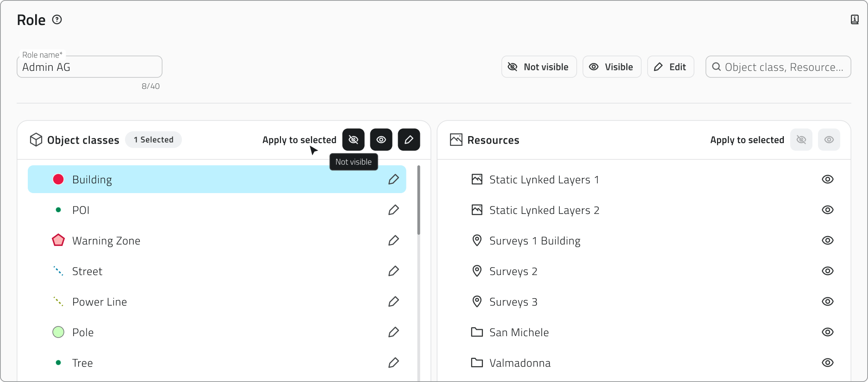Open the San Michele folder
Viewport: 868px width, 382px height.
pyautogui.click(x=518, y=332)
